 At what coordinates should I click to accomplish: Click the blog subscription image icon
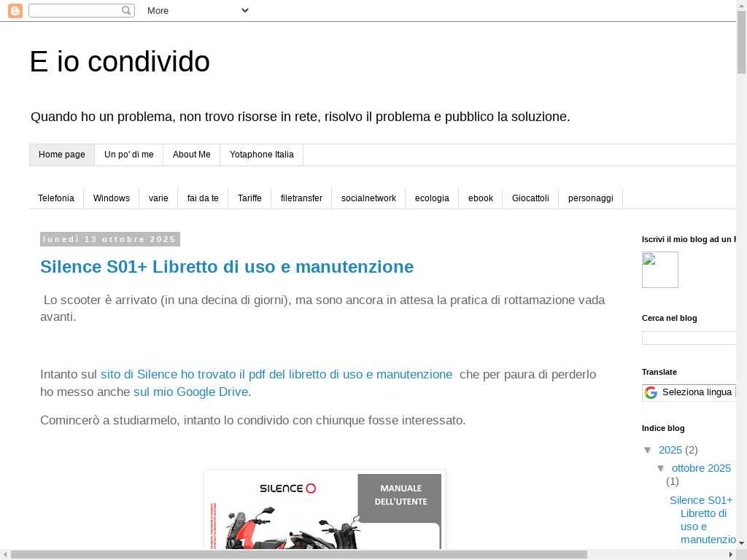659,270
